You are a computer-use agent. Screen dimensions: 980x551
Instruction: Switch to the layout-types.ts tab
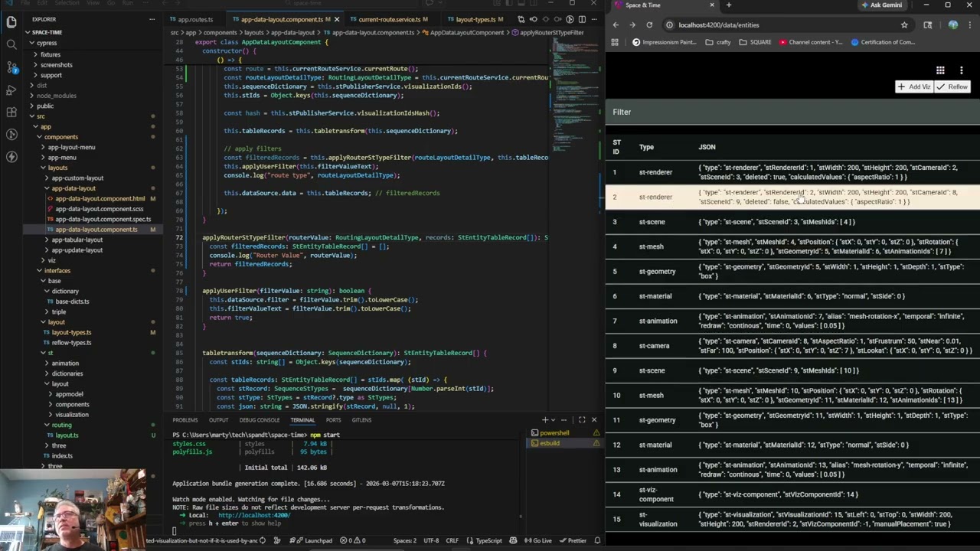point(475,19)
